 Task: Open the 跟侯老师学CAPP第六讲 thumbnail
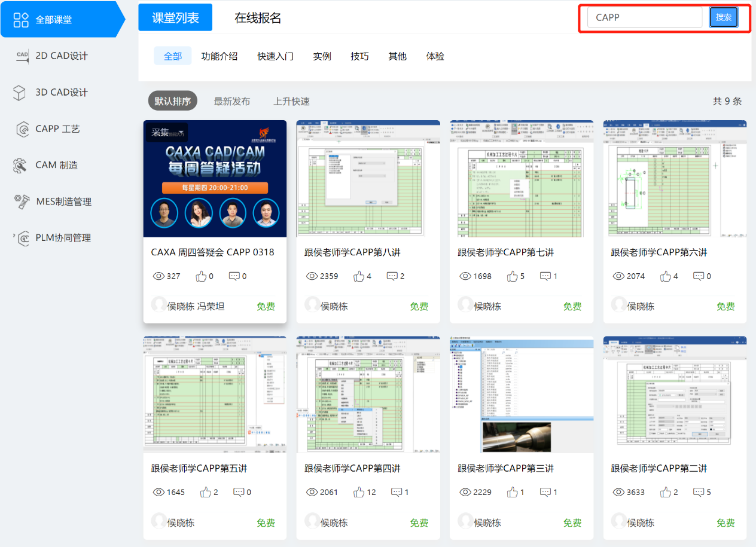click(675, 179)
